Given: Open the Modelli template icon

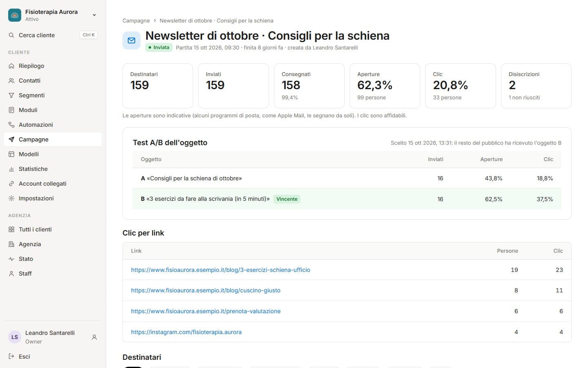Looking at the screenshot, I should coord(11,154).
